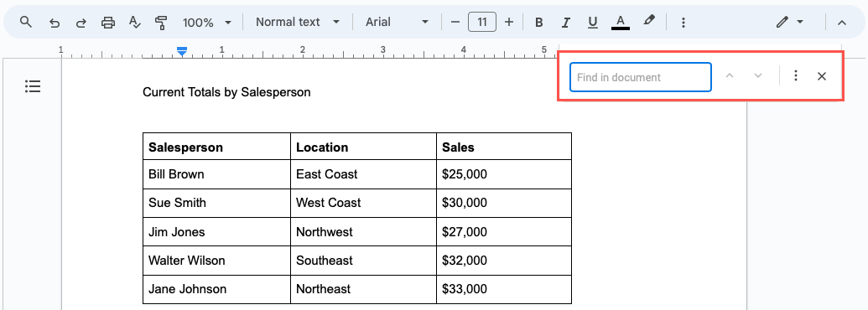The width and height of the screenshot is (868, 310).
Task: Show the document outline panel
Action: tap(33, 86)
